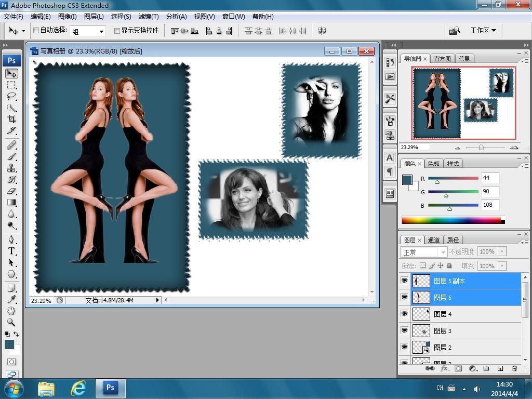Link layers using the chain icon
This screenshot has height=399, width=532.
click(430, 368)
